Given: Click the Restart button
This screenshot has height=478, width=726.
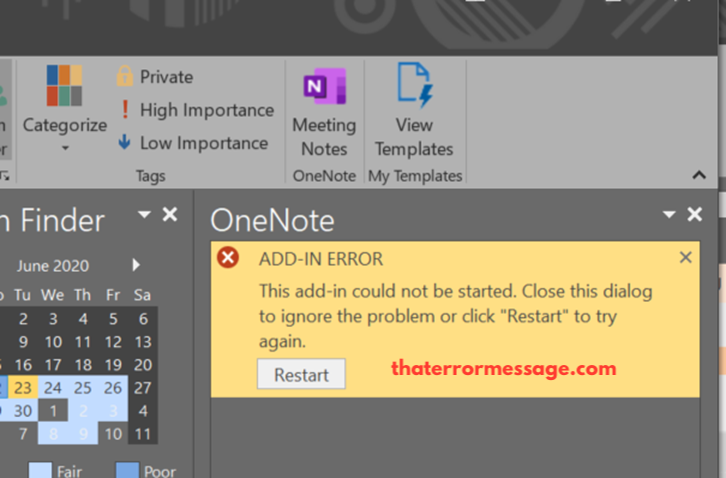Looking at the screenshot, I should pyautogui.click(x=301, y=374).
